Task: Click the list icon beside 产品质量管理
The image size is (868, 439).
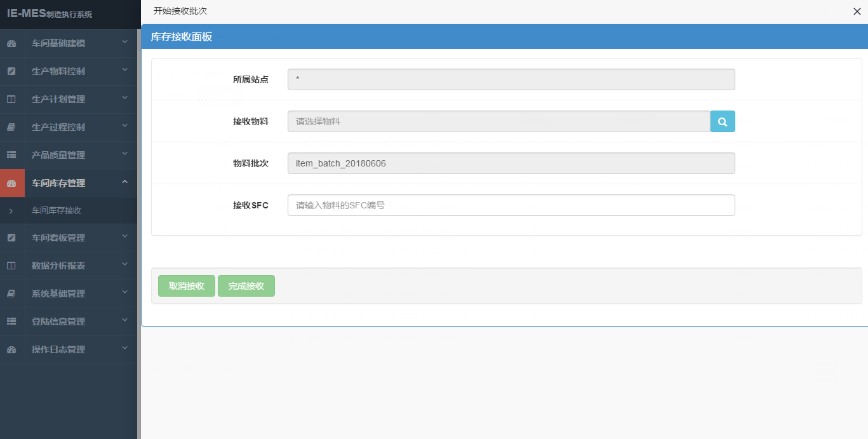Action: (x=11, y=155)
